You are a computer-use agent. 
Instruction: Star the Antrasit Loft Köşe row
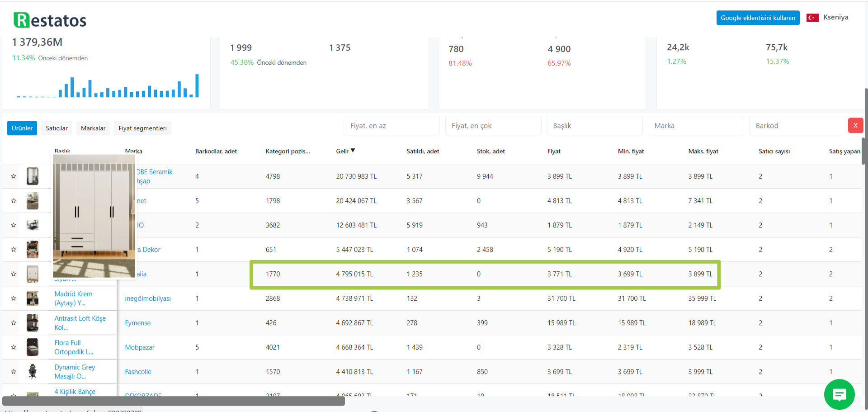[x=14, y=323]
